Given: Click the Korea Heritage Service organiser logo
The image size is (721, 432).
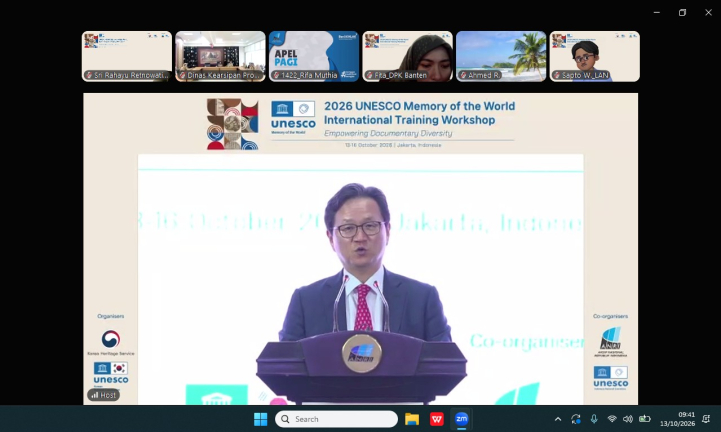Looking at the screenshot, I should coord(111,343).
